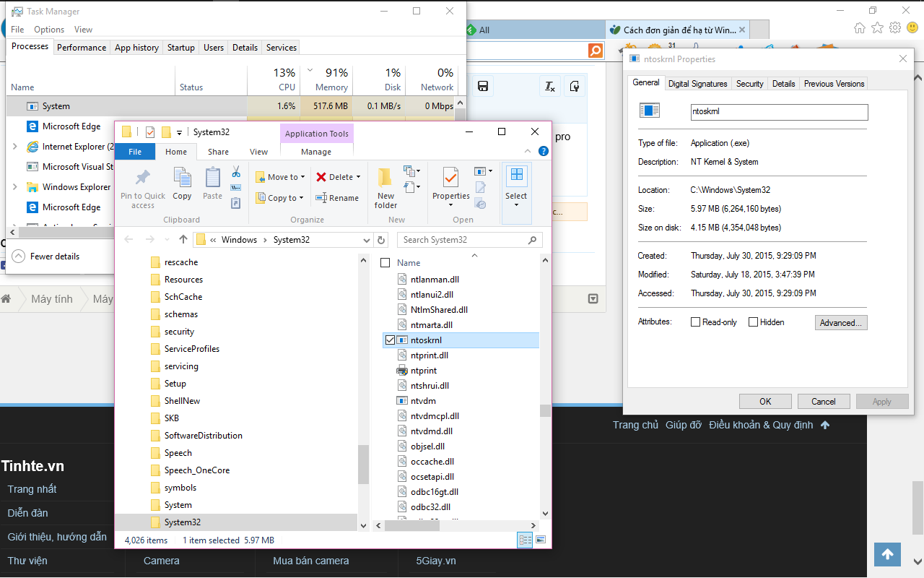Open the File tab in Explorer

pos(135,152)
